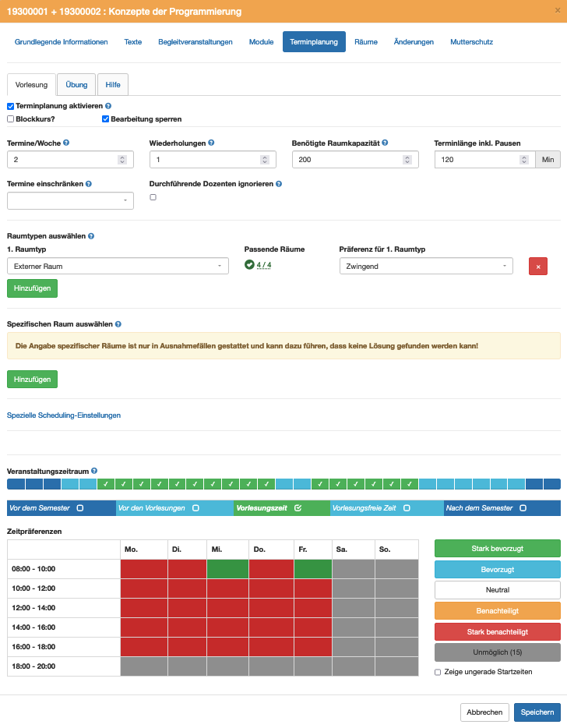Open Spezielle Scheduling-Einstellungen link
The width and height of the screenshot is (567, 728).
[x=64, y=415]
